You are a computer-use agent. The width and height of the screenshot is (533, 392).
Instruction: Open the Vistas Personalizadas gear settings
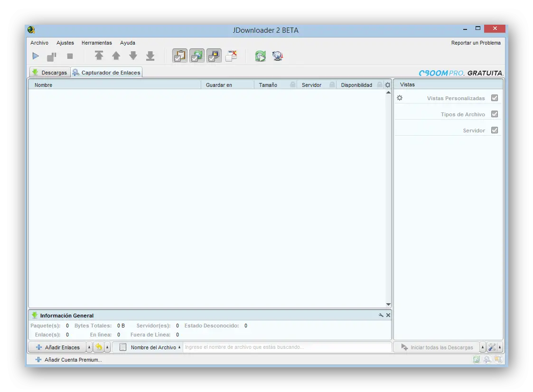pos(400,98)
